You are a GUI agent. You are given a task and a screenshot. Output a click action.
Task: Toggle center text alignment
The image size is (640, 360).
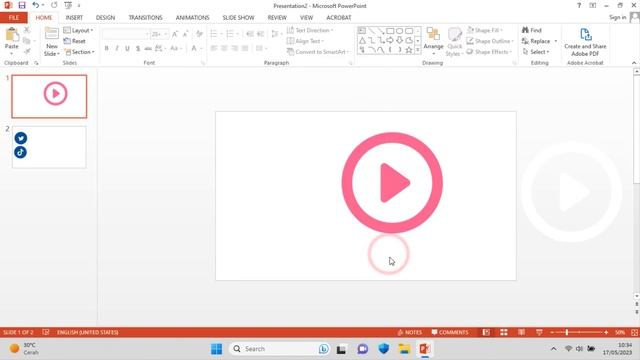pyautogui.click(x=224, y=49)
